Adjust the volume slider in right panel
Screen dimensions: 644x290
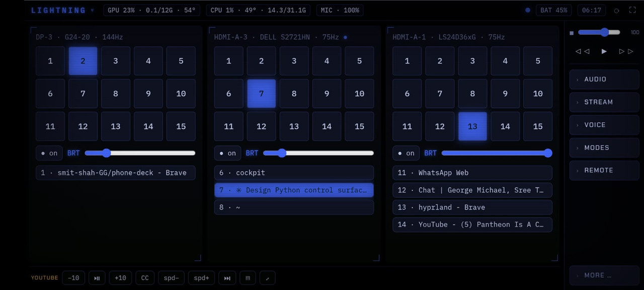(x=599, y=32)
